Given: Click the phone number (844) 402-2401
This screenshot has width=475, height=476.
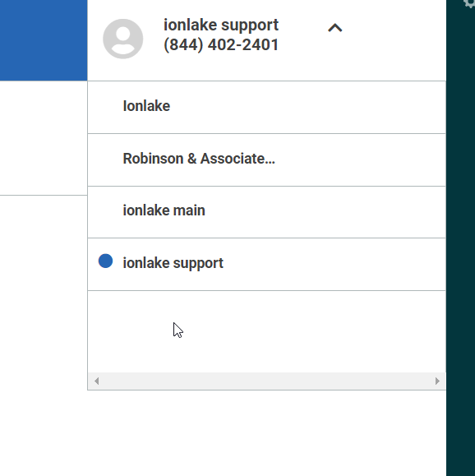Looking at the screenshot, I should tap(221, 45).
